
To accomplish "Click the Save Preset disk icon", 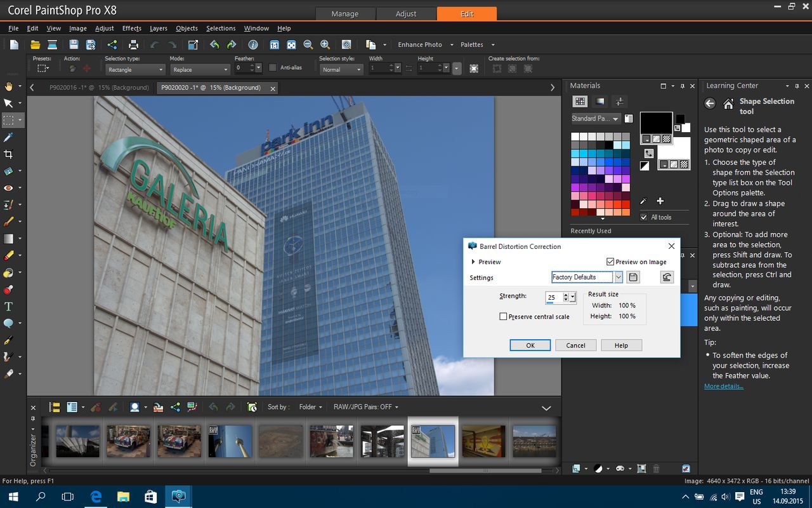I will (633, 277).
